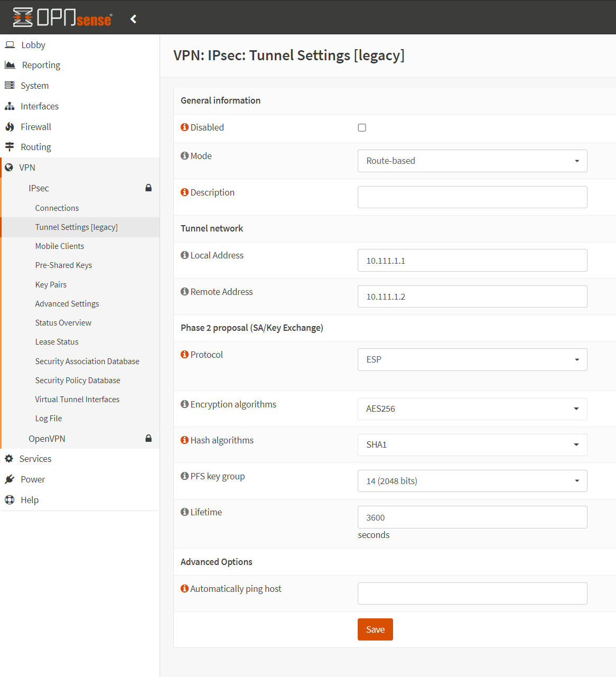This screenshot has width=616, height=677.
Task: Open the Encryption algorithms dropdown
Action: pyautogui.click(x=472, y=409)
